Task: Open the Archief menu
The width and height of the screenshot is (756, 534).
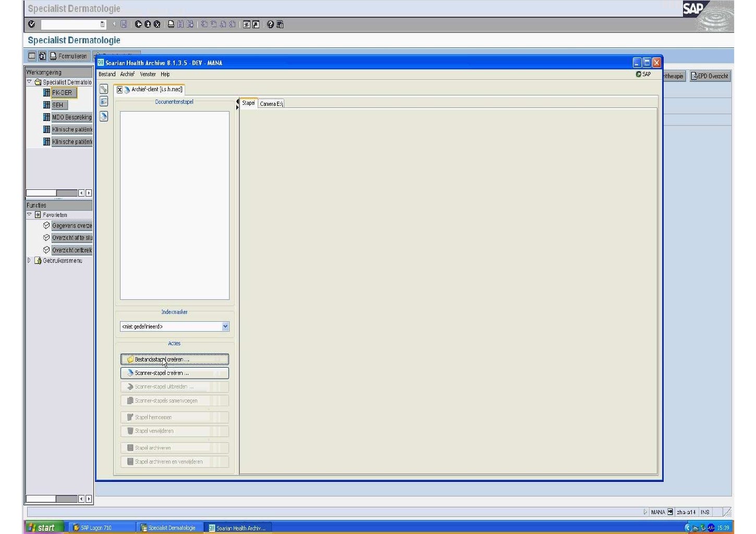Action: (127, 74)
